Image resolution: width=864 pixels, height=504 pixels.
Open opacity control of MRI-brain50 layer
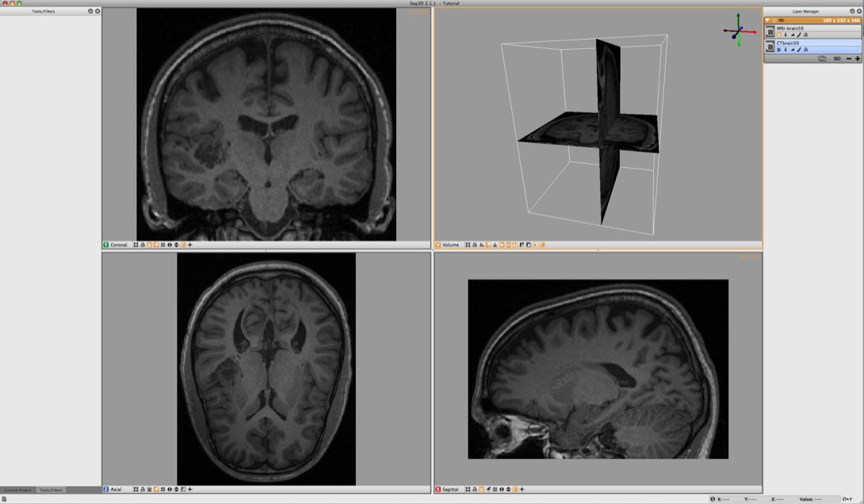point(793,35)
